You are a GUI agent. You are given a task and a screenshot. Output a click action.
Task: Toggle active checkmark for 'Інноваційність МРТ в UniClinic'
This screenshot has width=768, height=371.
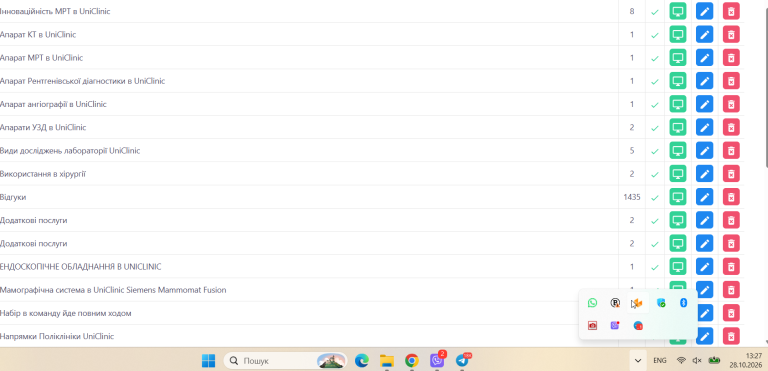click(655, 12)
